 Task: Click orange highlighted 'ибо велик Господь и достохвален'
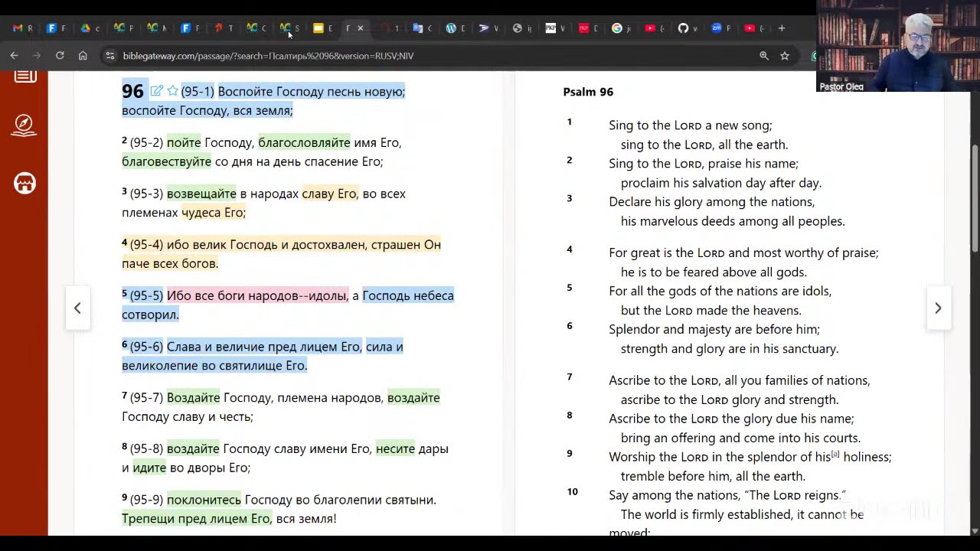click(266, 245)
